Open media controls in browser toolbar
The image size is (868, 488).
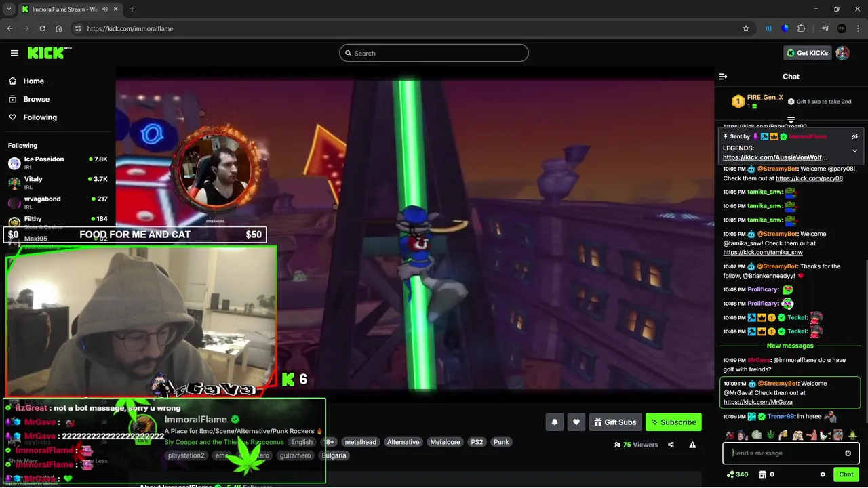[x=825, y=28]
